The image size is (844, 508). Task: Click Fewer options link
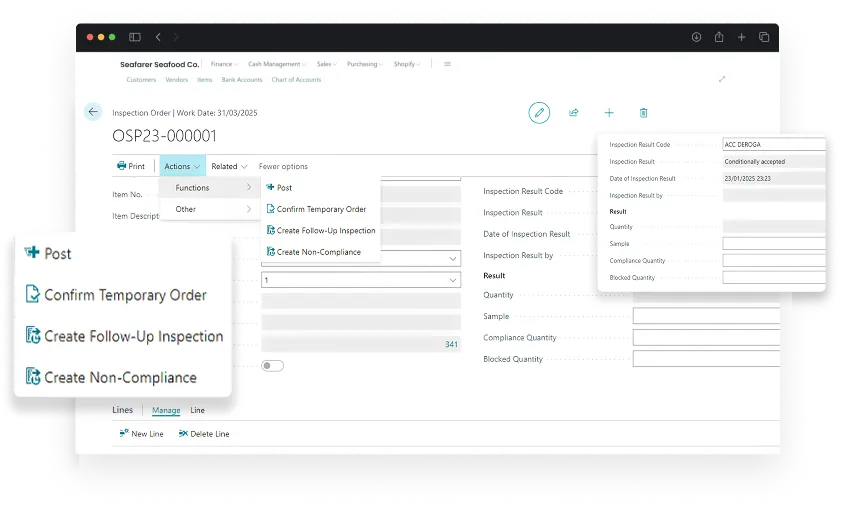(283, 166)
